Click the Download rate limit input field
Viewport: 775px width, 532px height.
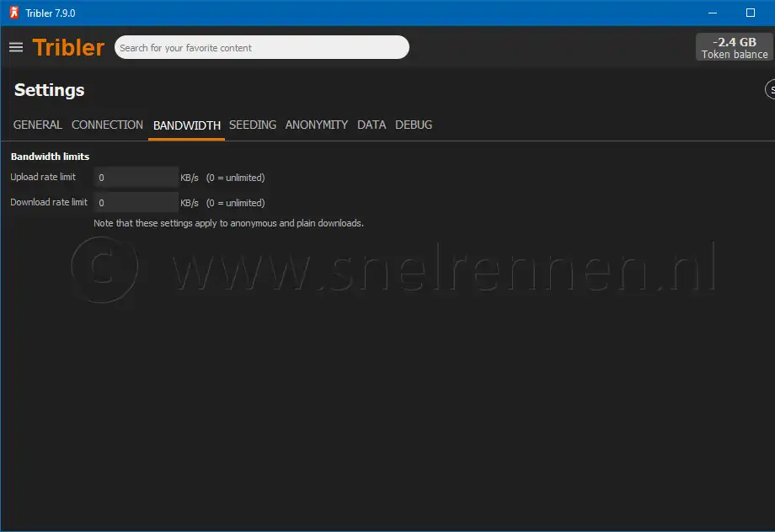tap(136, 203)
